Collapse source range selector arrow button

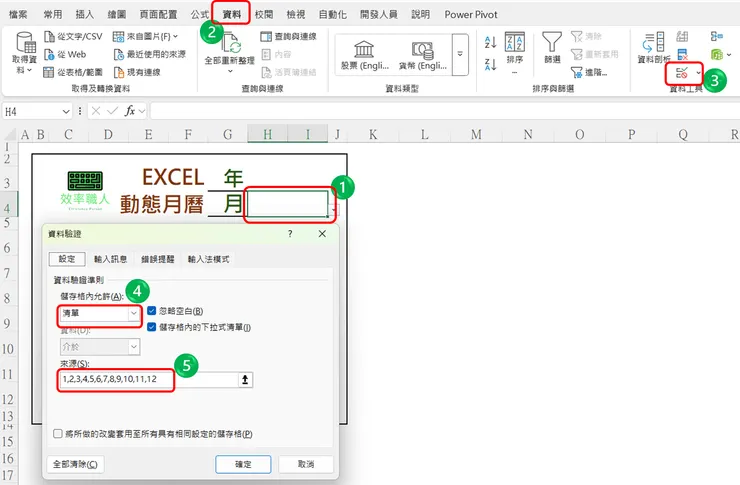pyautogui.click(x=245, y=380)
